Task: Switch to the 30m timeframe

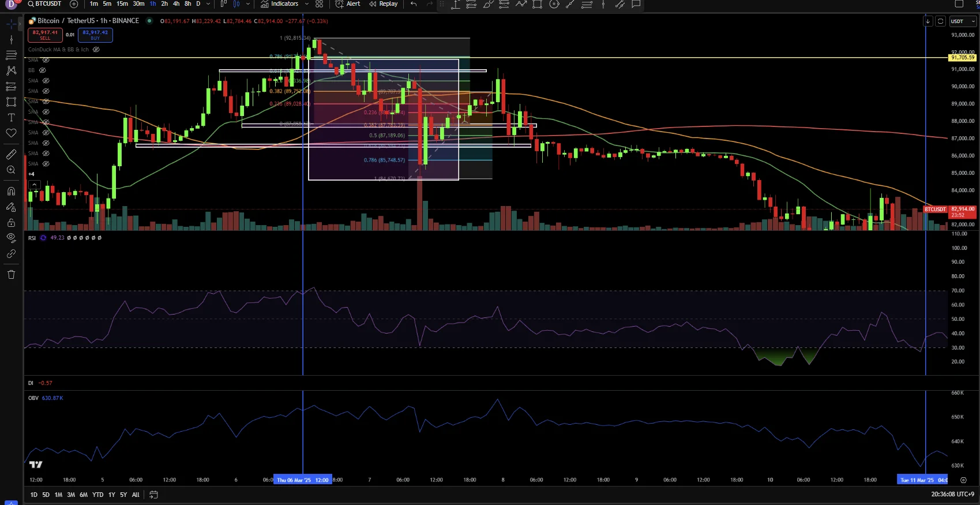Action: click(138, 4)
